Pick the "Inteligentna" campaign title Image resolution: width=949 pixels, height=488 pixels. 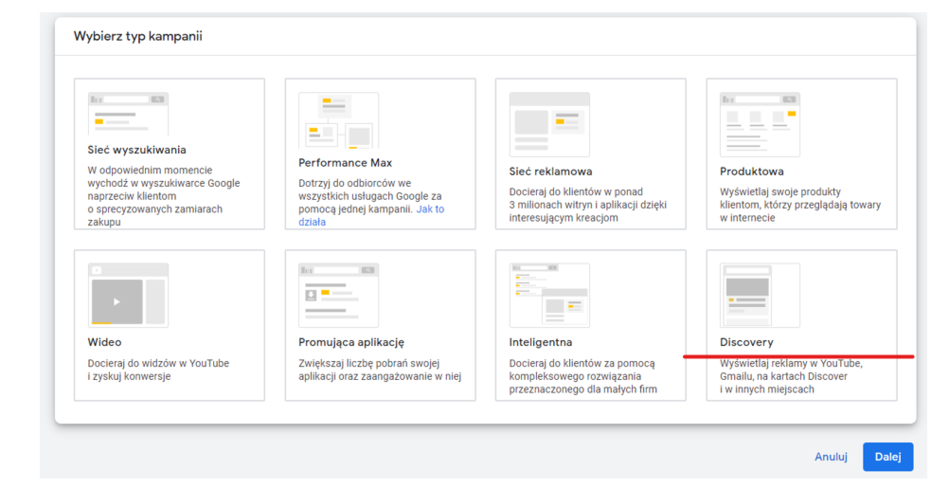pyautogui.click(x=543, y=342)
